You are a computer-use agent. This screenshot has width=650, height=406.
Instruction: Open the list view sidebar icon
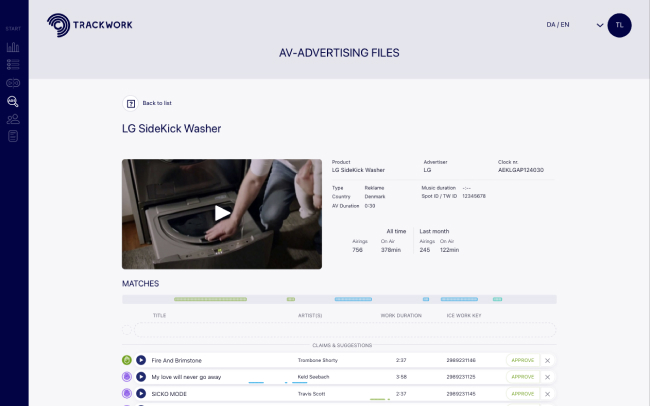(x=13, y=64)
